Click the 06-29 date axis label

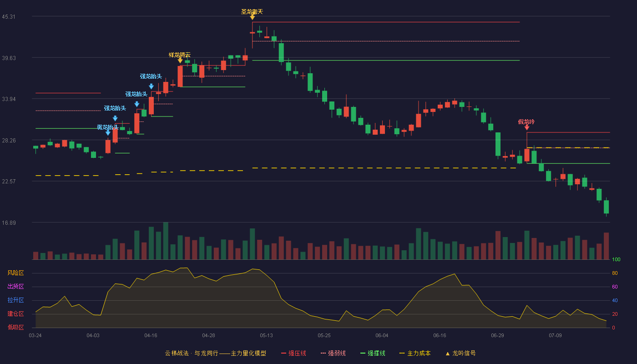[497, 335]
